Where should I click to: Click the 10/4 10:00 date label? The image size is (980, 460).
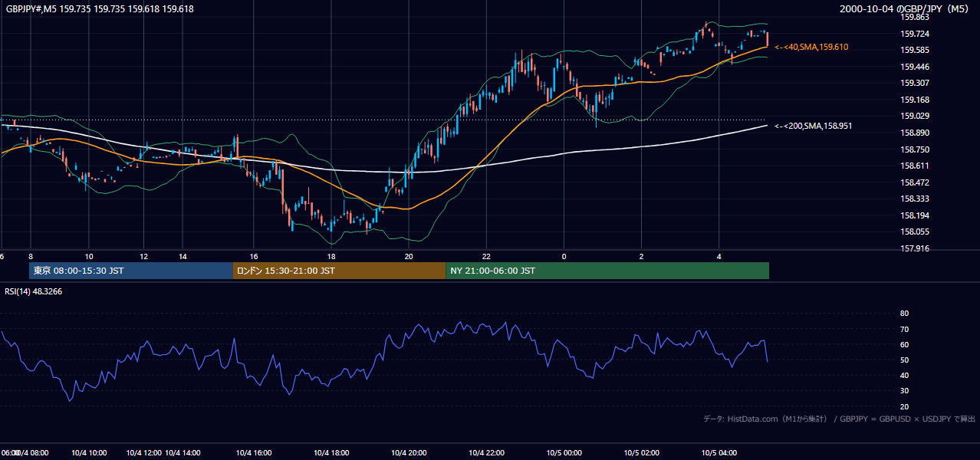tap(89, 453)
